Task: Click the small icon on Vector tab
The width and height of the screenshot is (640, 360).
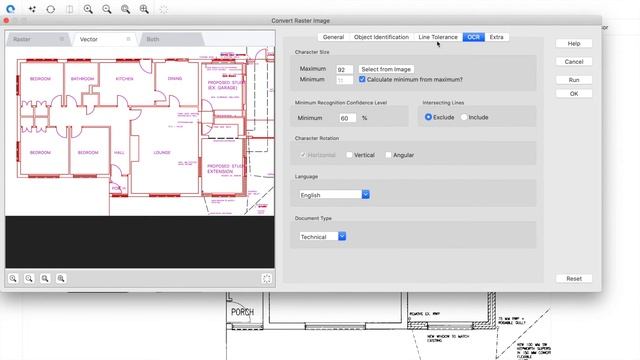Action: [128, 39]
